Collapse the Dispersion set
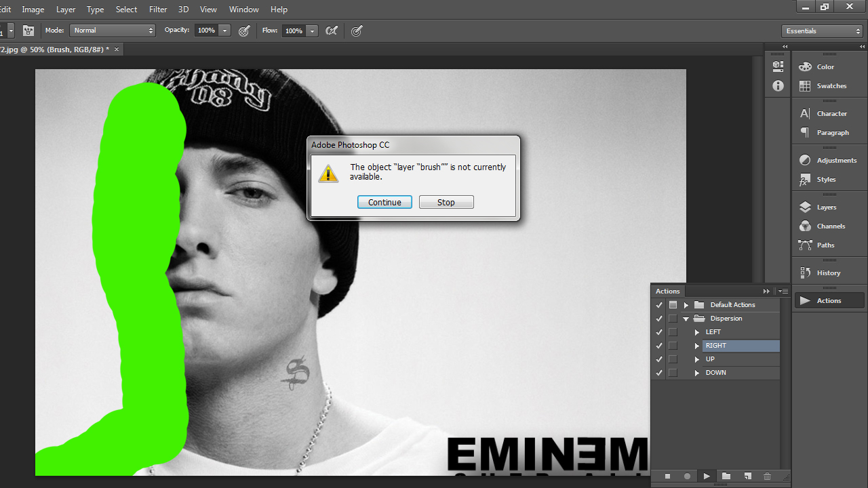Screen dimensions: 868x488 click(686, 319)
